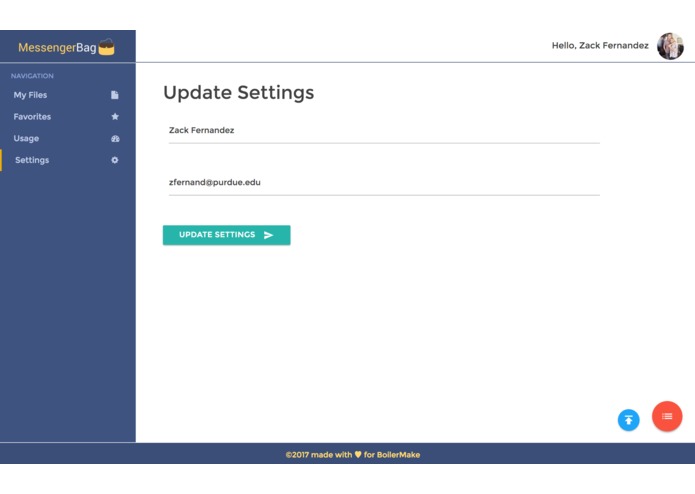Click the gear icon beside Settings

pos(115,160)
